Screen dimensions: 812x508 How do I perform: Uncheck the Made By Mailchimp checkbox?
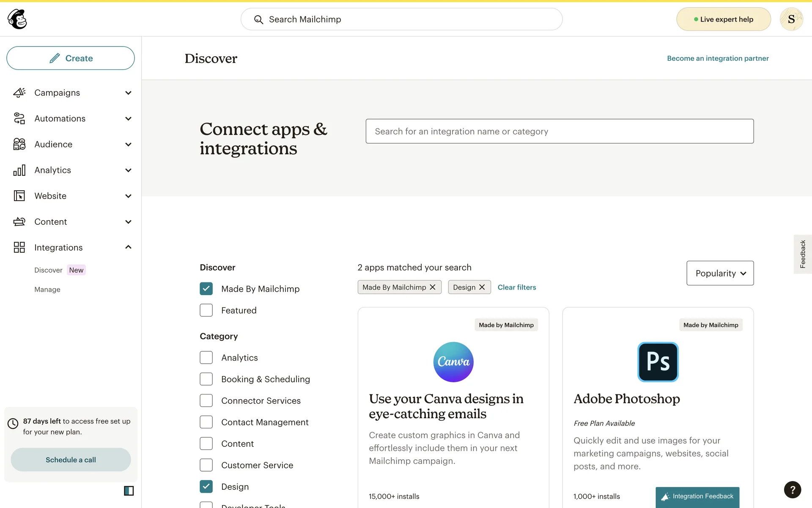206,289
